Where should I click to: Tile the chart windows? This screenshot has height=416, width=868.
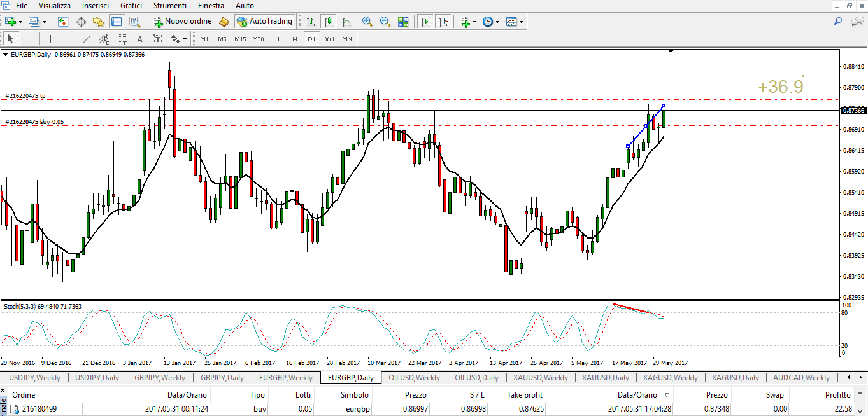tap(403, 22)
